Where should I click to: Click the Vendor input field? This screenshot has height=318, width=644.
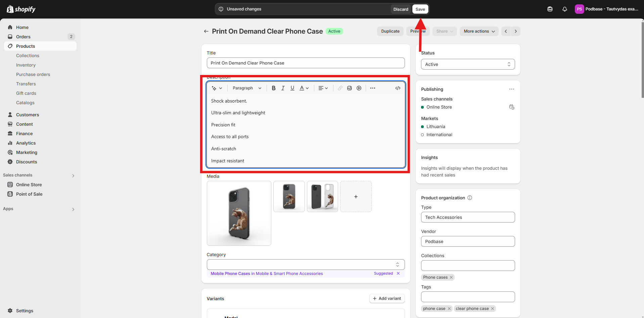tap(467, 241)
